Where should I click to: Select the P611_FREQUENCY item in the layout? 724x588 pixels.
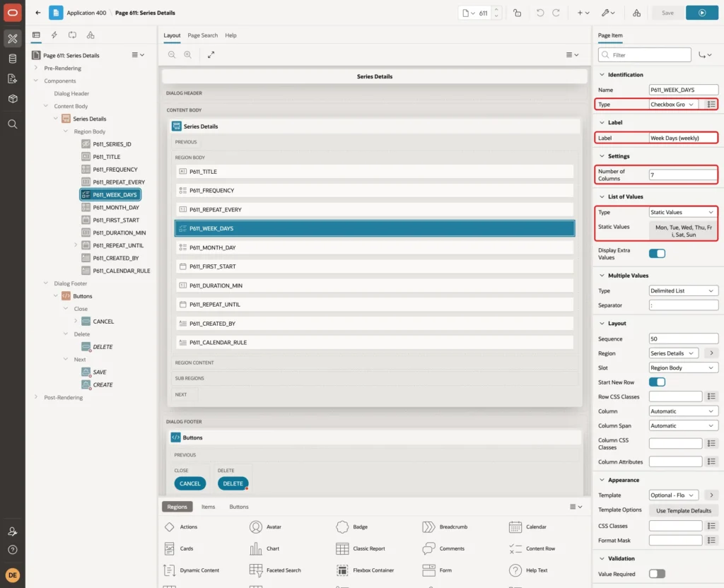click(375, 191)
